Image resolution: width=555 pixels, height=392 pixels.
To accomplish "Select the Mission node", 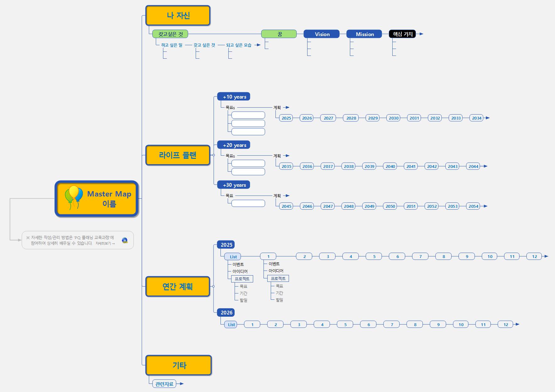I will click(x=364, y=34).
